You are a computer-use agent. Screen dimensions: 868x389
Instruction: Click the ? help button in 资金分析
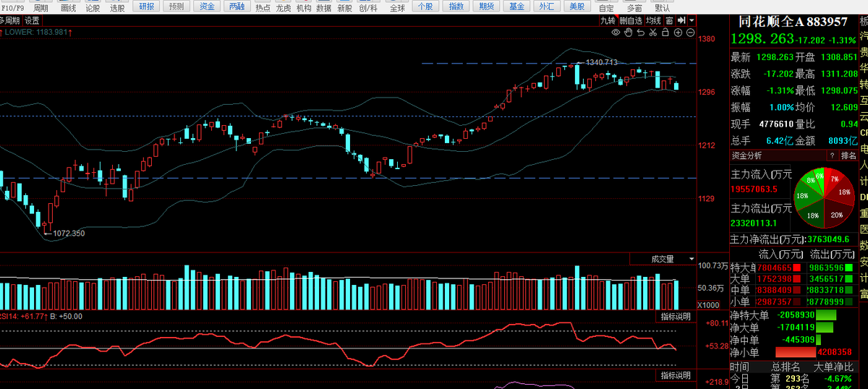click(x=833, y=155)
